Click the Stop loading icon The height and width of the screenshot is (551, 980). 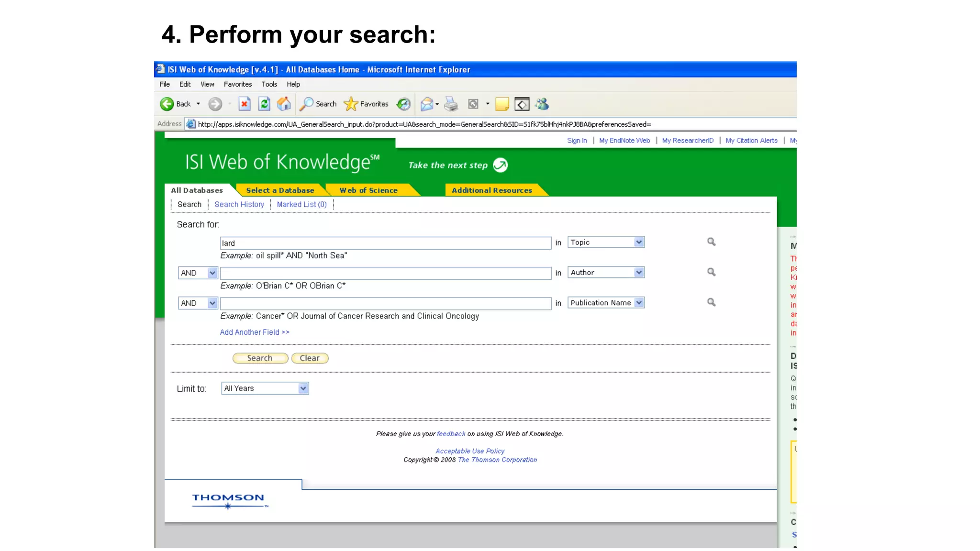244,104
